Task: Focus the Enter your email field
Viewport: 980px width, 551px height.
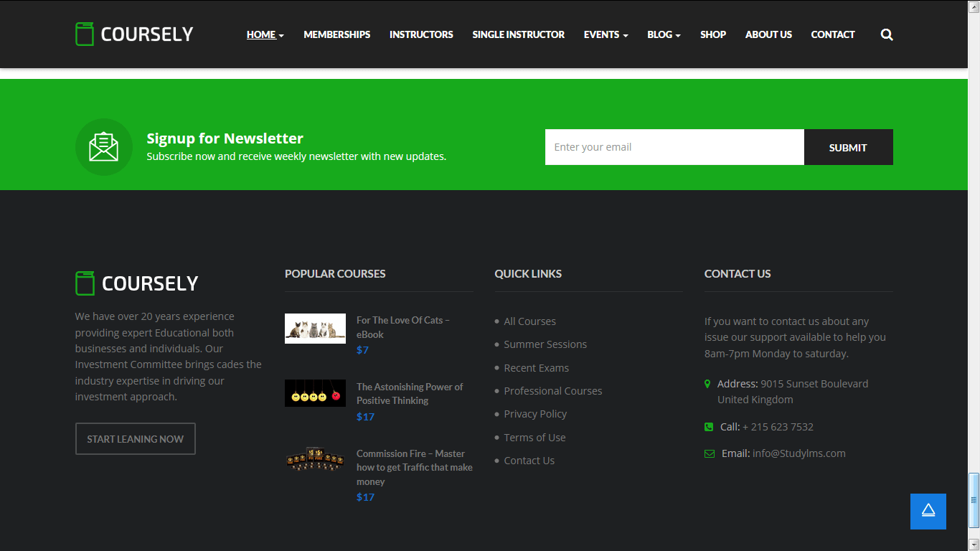Action: point(674,147)
